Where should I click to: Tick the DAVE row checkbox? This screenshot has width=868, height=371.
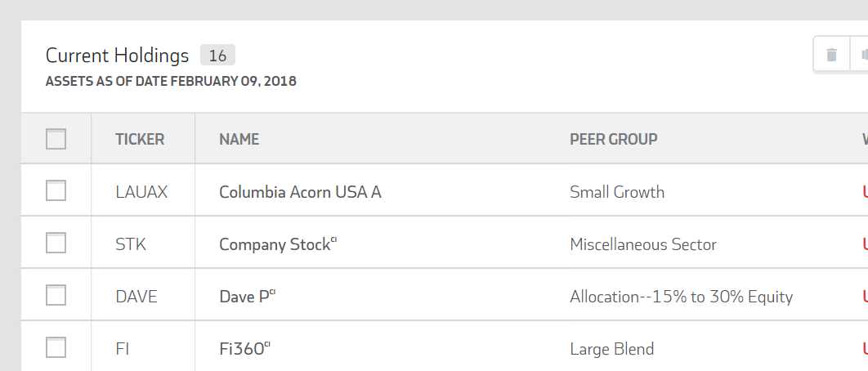tap(56, 296)
